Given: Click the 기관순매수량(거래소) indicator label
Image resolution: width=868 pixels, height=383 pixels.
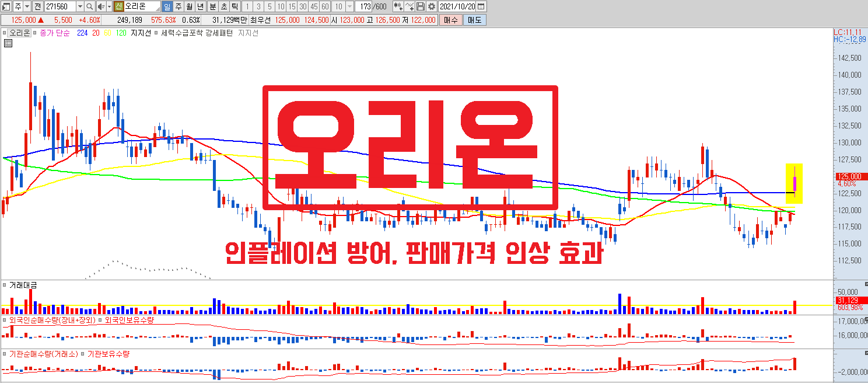Looking at the screenshot, I should [x=44, y=354].
